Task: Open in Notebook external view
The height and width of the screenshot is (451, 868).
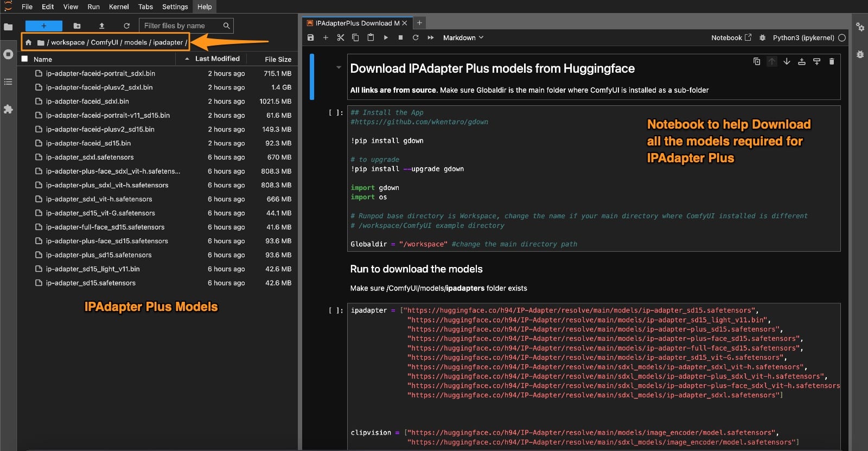Action: (731, 37)
